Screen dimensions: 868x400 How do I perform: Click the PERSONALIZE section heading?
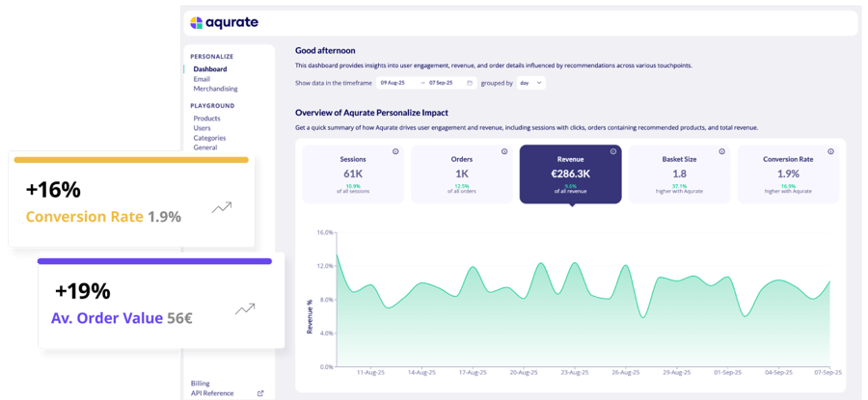212,57
